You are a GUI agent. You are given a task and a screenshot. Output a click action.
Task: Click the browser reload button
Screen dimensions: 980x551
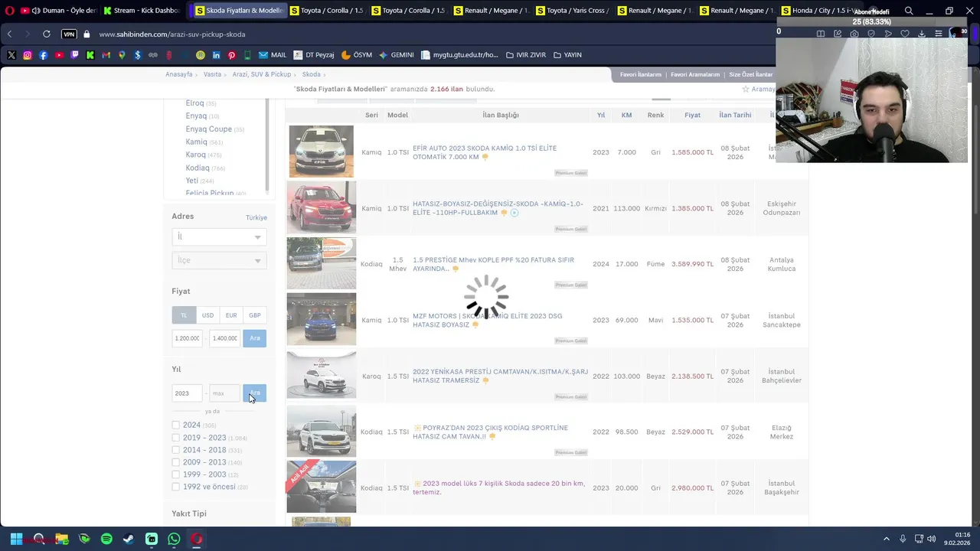(47, 34)
